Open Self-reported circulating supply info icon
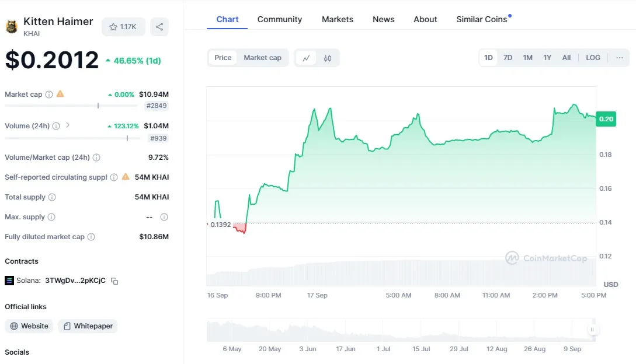The width and height of the screenshot is (636, 364). pyautogui.click(x=114, y=177)
